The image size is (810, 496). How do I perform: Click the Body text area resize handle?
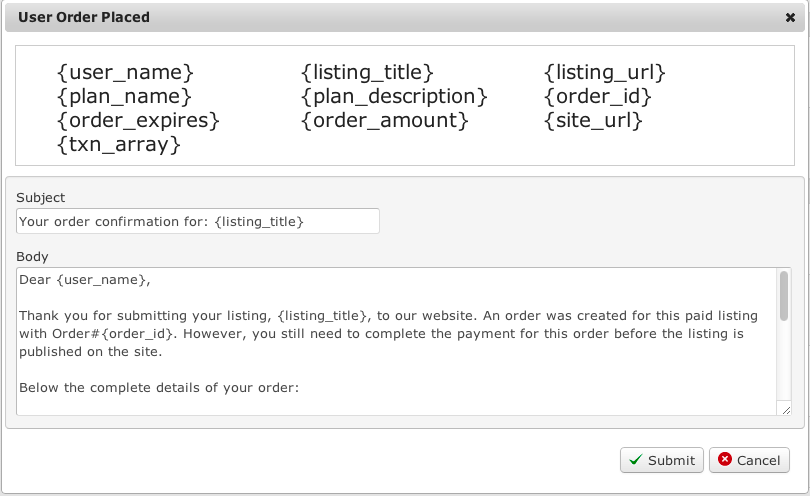point(785,409)
